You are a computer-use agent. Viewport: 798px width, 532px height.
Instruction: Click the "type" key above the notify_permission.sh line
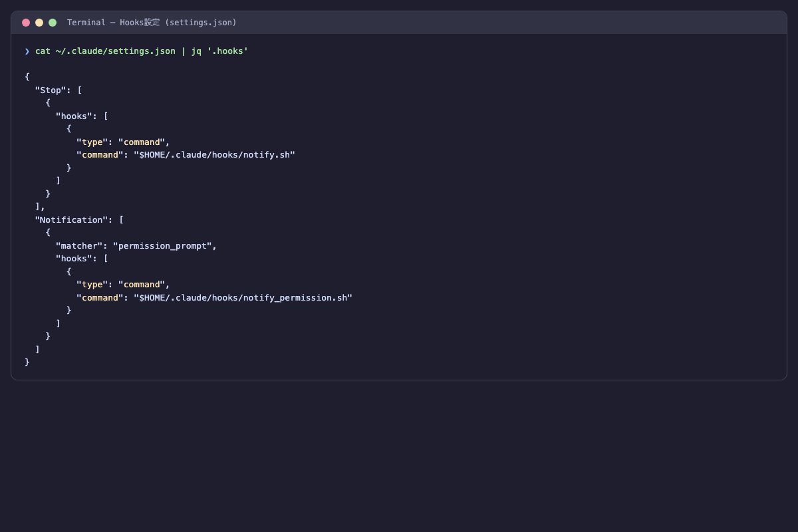click(92, 285)
